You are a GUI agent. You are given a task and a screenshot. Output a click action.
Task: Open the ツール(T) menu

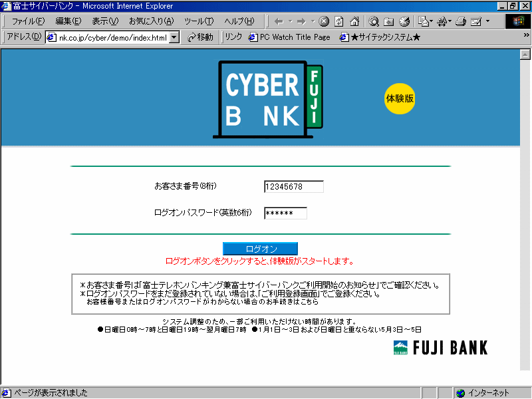[199, 21]
